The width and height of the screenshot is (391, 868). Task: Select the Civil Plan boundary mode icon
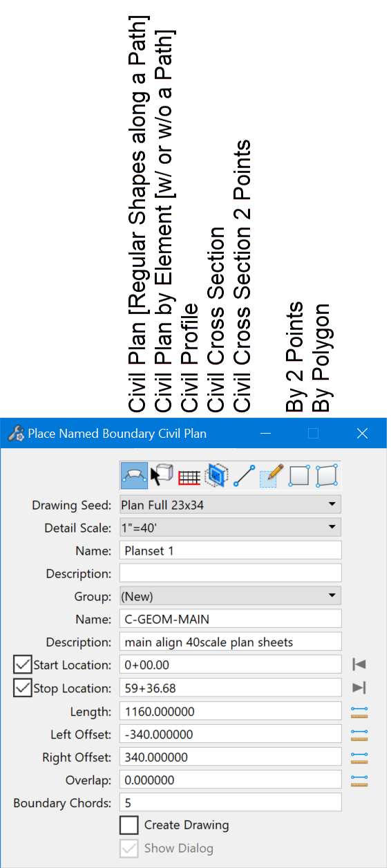click(134, 476)
